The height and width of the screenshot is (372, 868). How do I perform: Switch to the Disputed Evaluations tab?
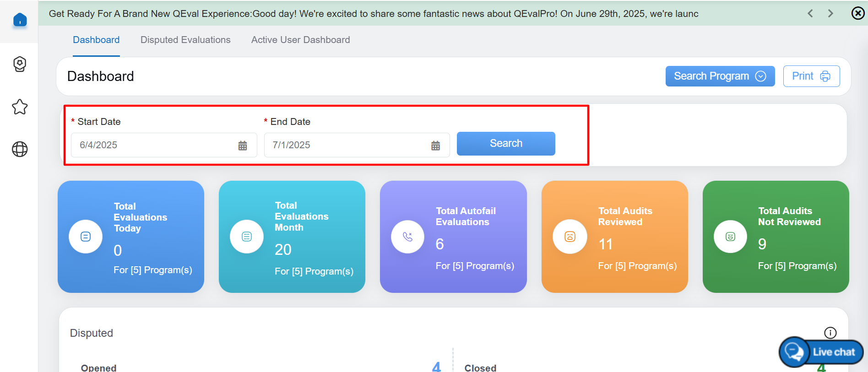tap(185, 40)
